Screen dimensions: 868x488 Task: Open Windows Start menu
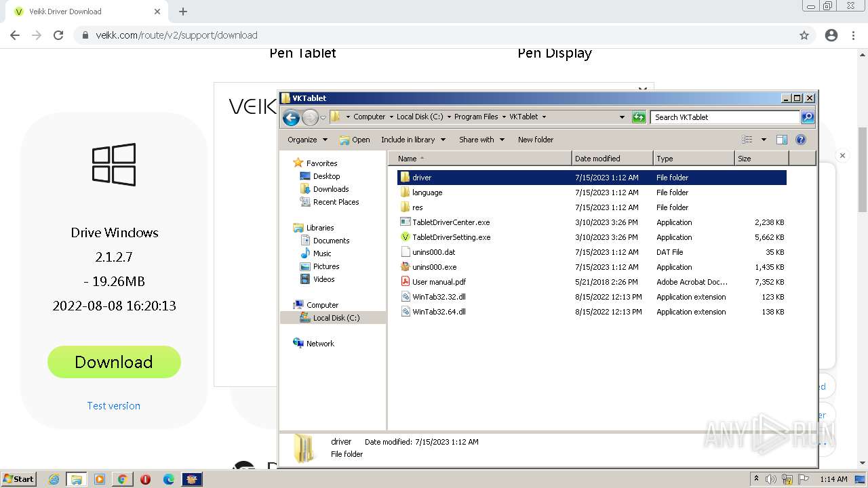point(18,479)
